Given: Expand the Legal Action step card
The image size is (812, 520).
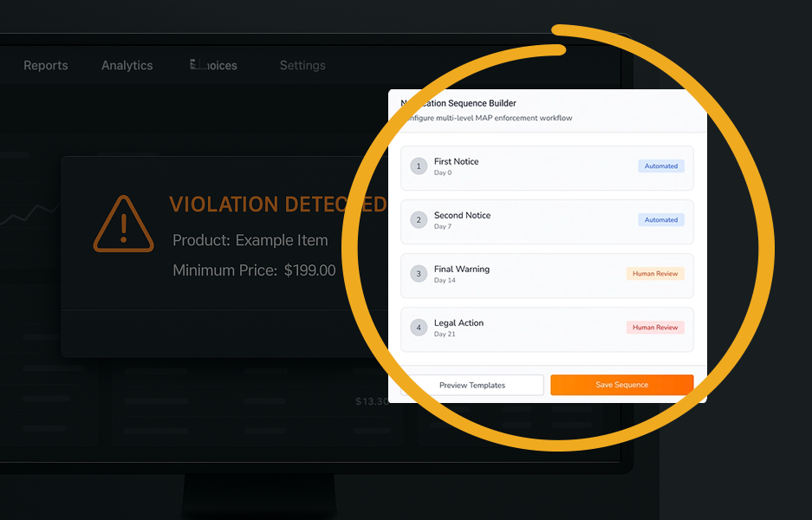Looking at the screenshot, I should [x=547, y=328].
